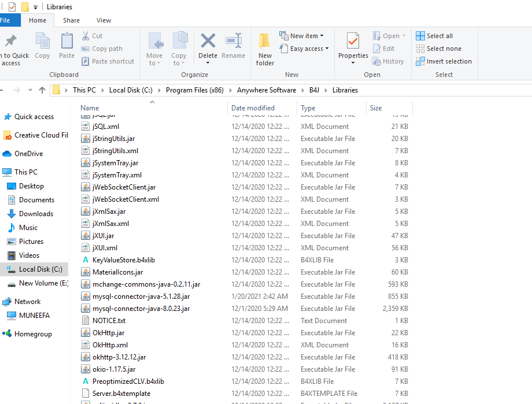Screen dimensions: 532x404
Task: Navigate to Program Files (x86) breadcrumb
Action: [x=195, y=90]
